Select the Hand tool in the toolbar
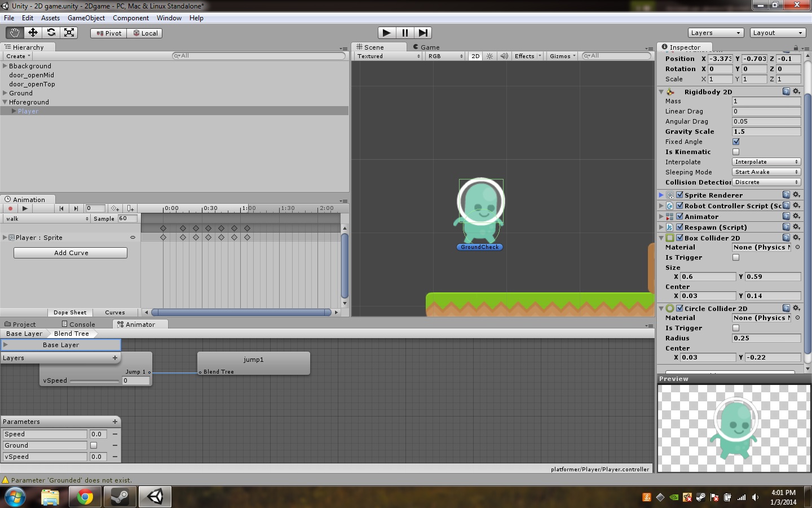 (x=15, y=33)
